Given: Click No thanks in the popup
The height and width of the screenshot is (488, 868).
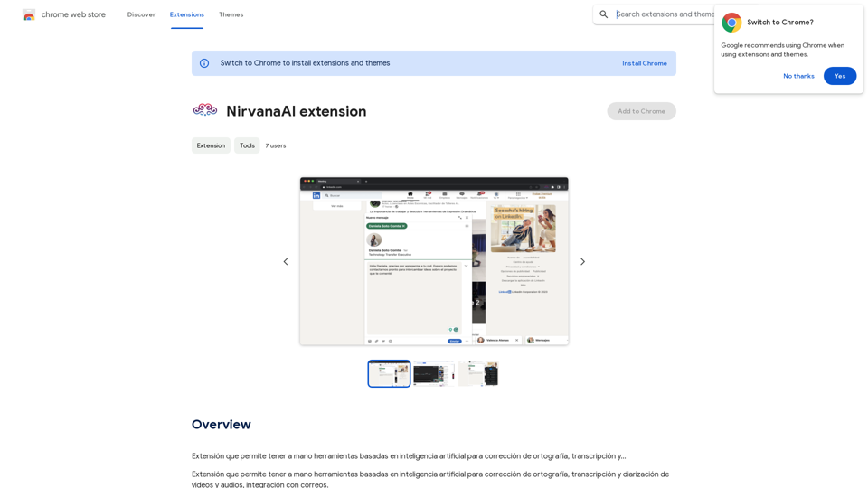Looking at the screenshot, I should coord(798,76).
